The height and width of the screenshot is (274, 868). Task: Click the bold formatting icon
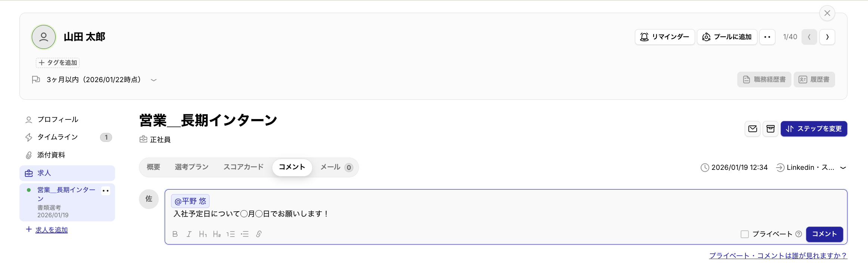pos(175,234)
